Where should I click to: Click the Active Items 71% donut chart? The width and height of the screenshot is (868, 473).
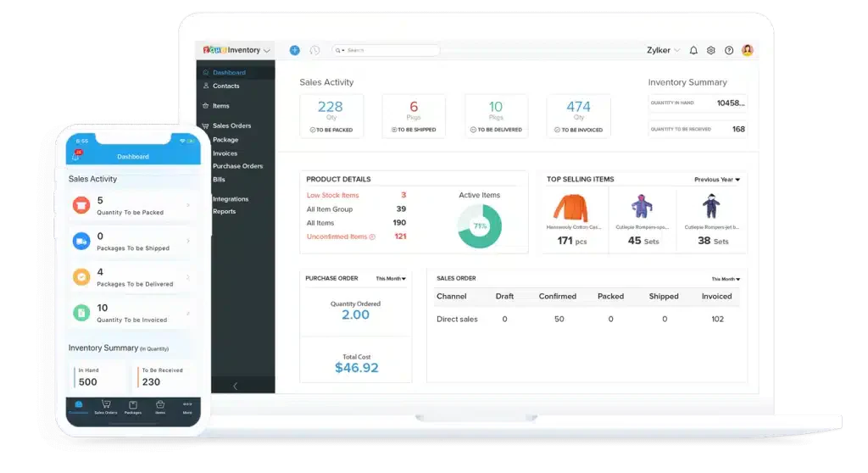pos(480,226)
